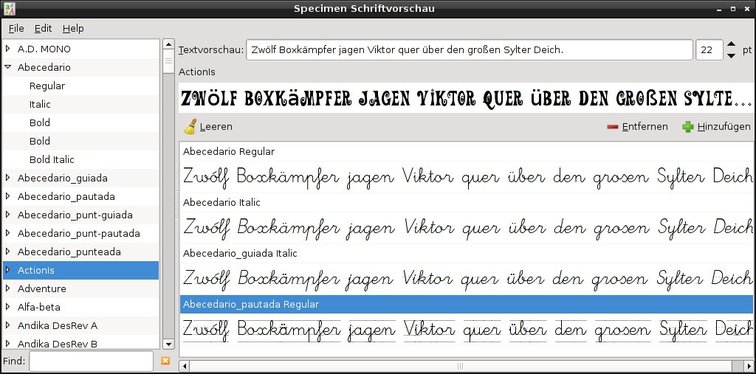This screenshot has width=756, height=374.
Task: Expand the Adventure font family
Action: [8, 288]
